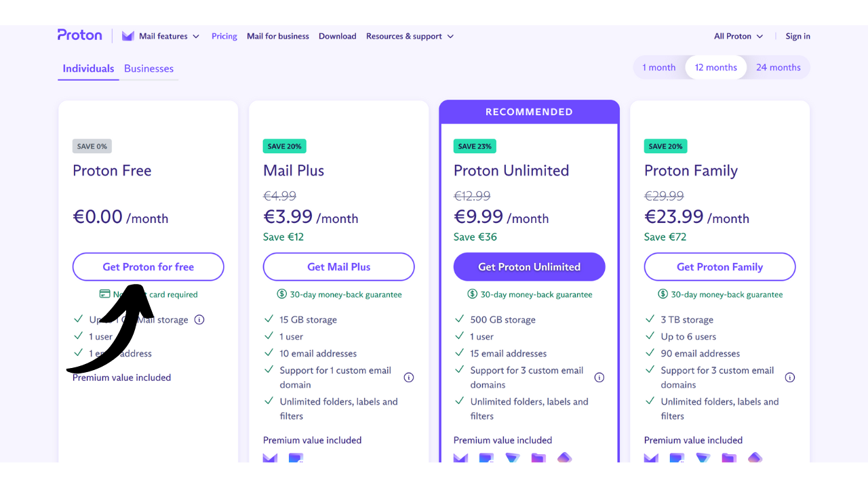Click the Proton logo in header
868x488 pixels.
tap(79, 36)
